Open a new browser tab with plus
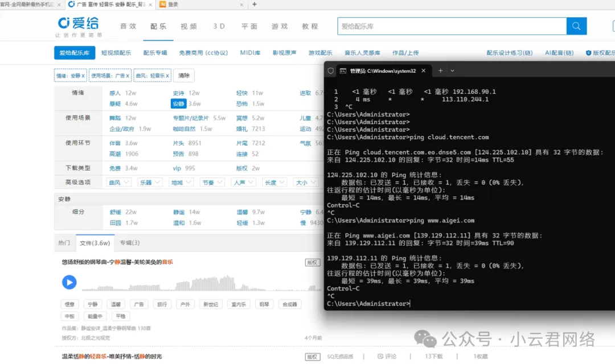615x364 pixels. click(x=254, y=5)
